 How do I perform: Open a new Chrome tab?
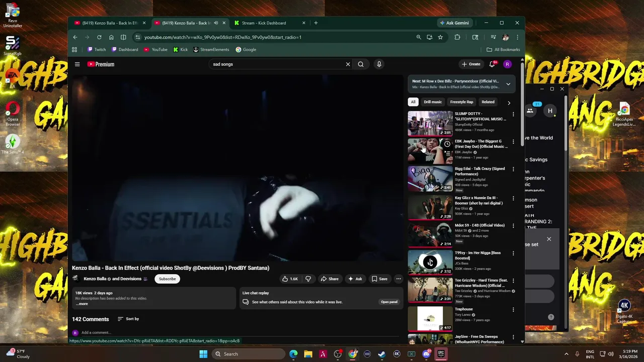coord(316,23)
